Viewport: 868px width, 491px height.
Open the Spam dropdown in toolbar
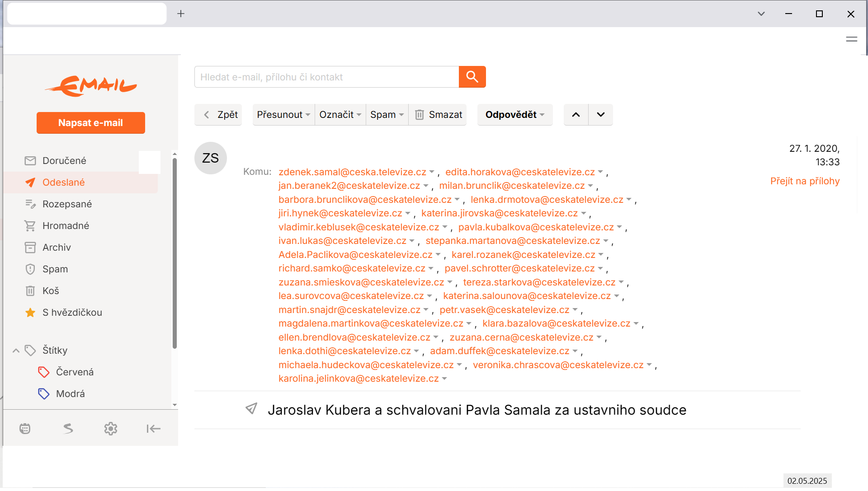click(x=387, y=115)
